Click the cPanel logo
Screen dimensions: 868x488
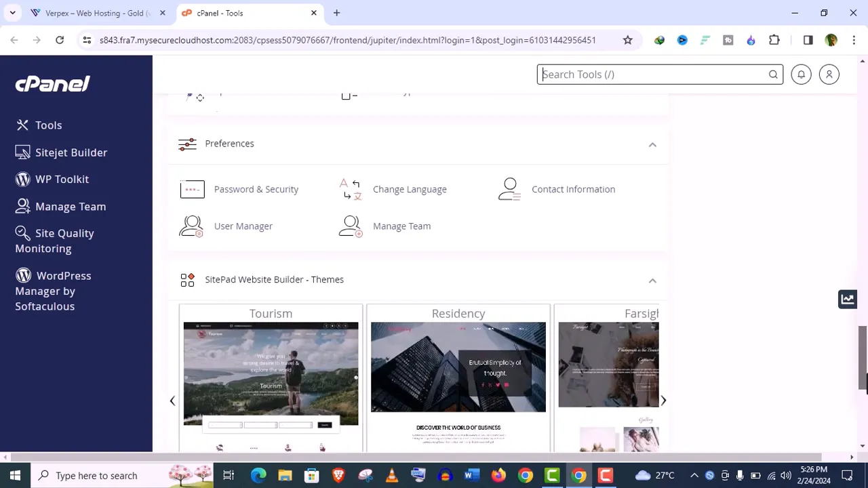(52, 84)
